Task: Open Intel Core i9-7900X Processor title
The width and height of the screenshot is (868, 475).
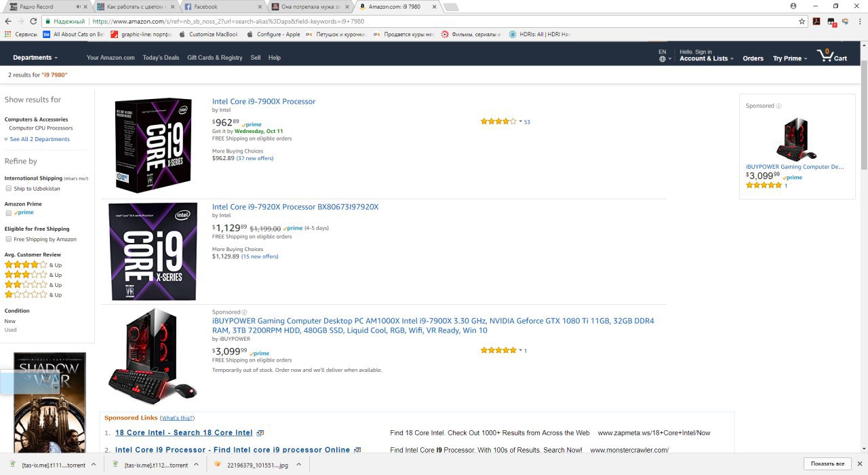Action: point(264,102)
